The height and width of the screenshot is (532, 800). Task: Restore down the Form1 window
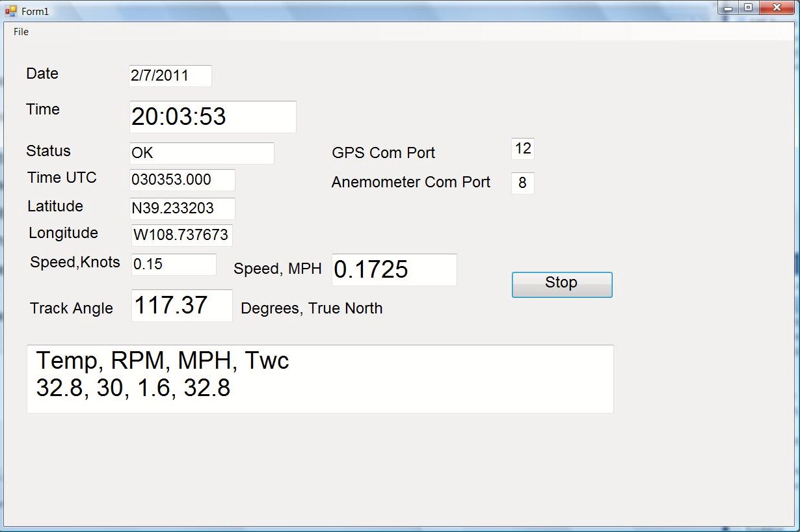pos(748,8)
